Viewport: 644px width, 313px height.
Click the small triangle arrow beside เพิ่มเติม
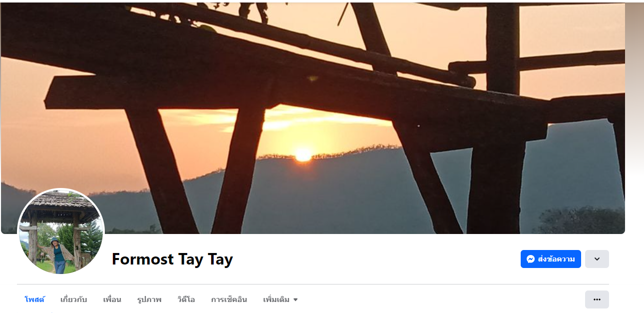(x=296, y=300)
